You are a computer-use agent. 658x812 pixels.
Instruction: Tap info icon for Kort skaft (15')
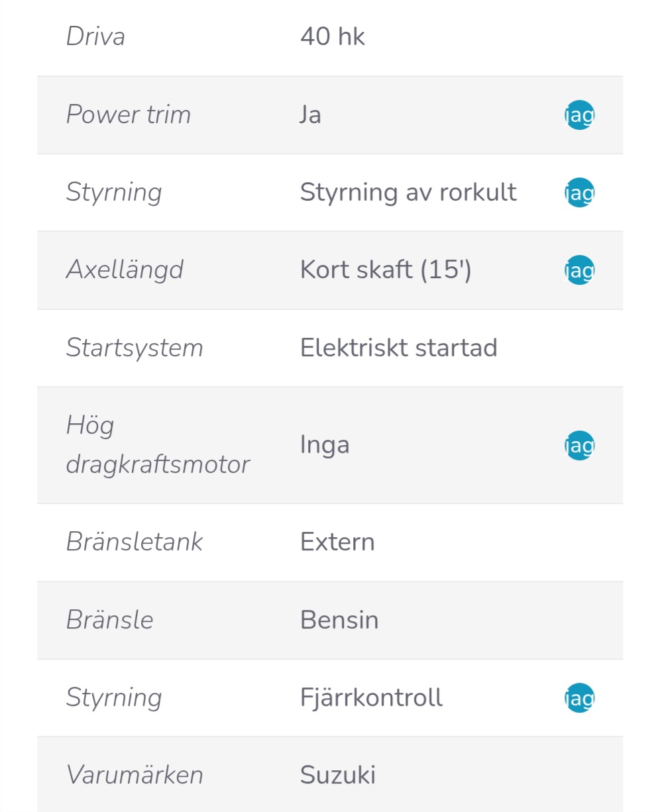[579, 270]
